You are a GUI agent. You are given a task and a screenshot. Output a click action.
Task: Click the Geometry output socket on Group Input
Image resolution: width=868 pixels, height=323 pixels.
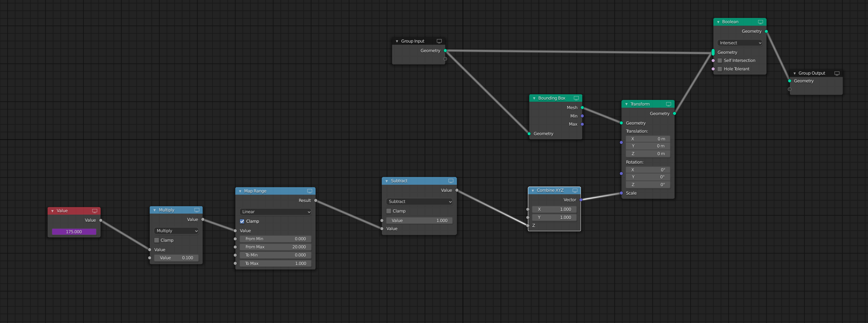(445, 50)
